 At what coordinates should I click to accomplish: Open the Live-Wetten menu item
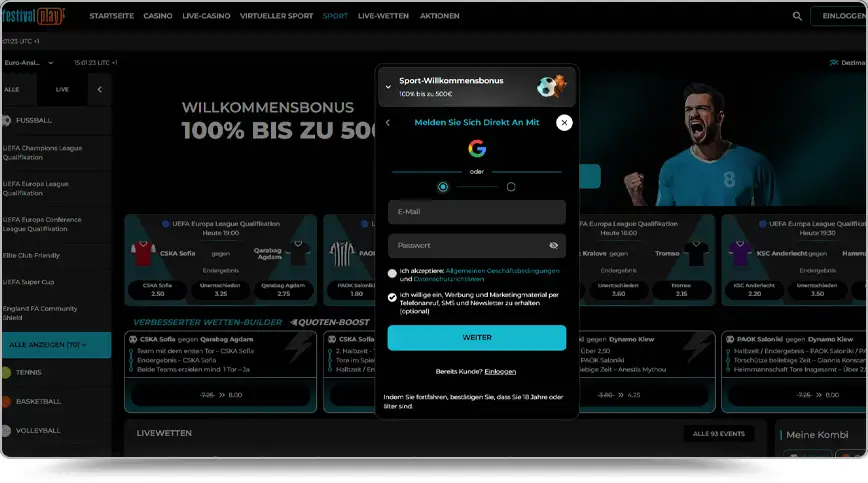click(x=383, y=16)
